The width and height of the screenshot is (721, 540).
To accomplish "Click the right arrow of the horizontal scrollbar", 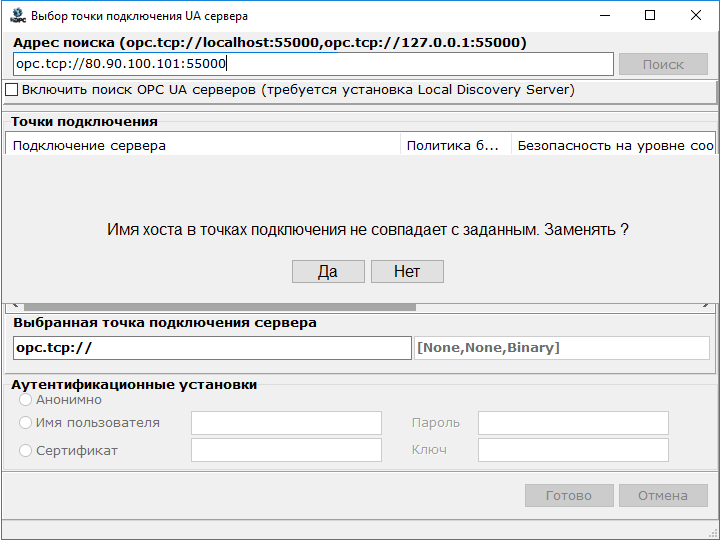I will pos(706,306).
